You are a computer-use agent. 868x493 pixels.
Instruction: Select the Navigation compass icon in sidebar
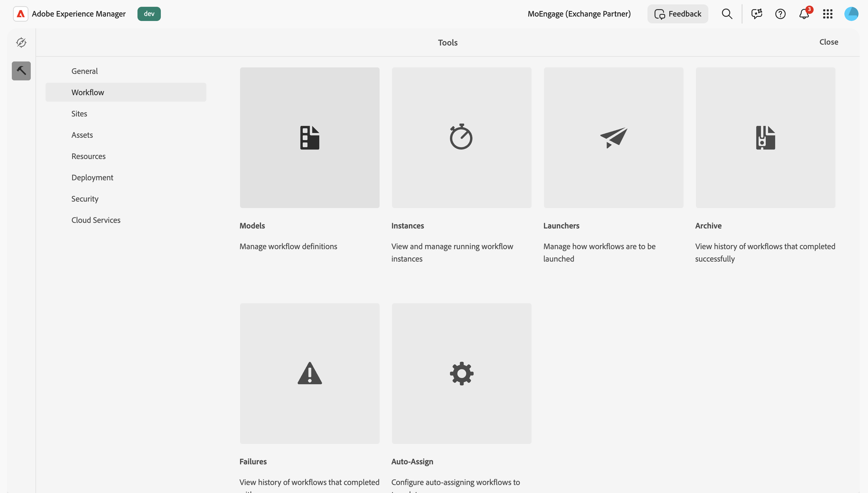click(x=21, y=42)
